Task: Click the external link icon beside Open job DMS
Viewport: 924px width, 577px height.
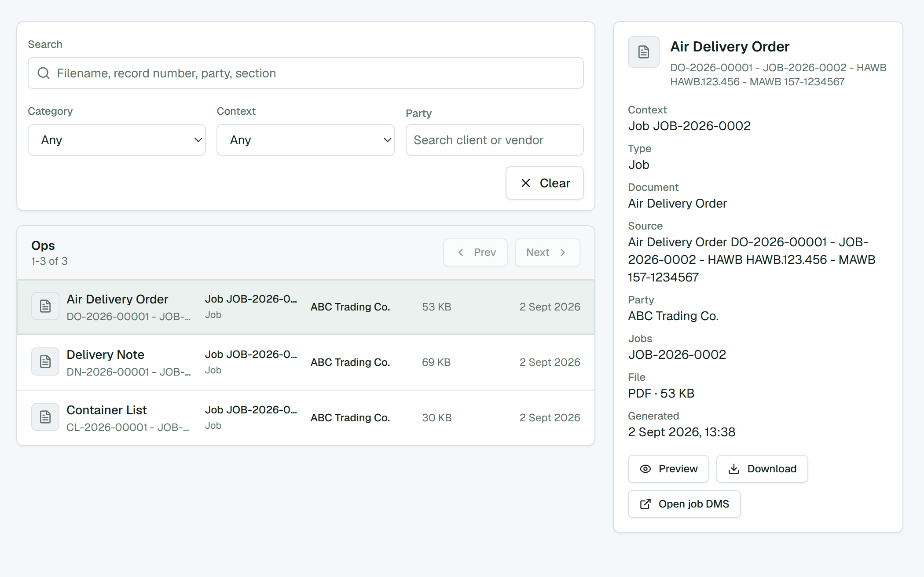Action: pos(645,504)
